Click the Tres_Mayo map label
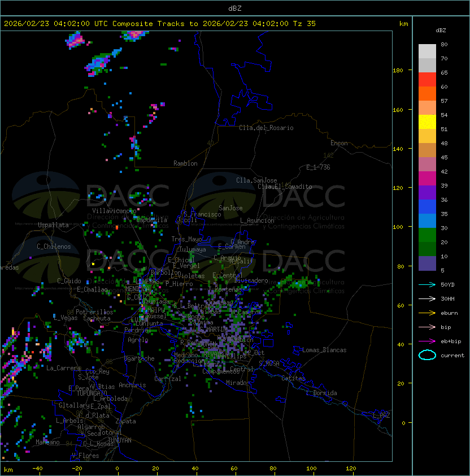 click(186, 239)
